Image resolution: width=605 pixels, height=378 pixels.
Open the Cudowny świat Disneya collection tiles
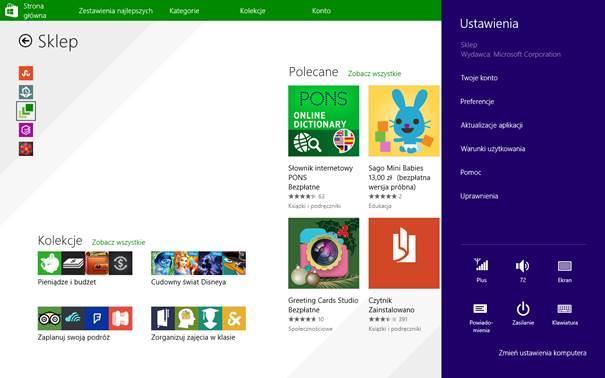click(x=198, y=263)
